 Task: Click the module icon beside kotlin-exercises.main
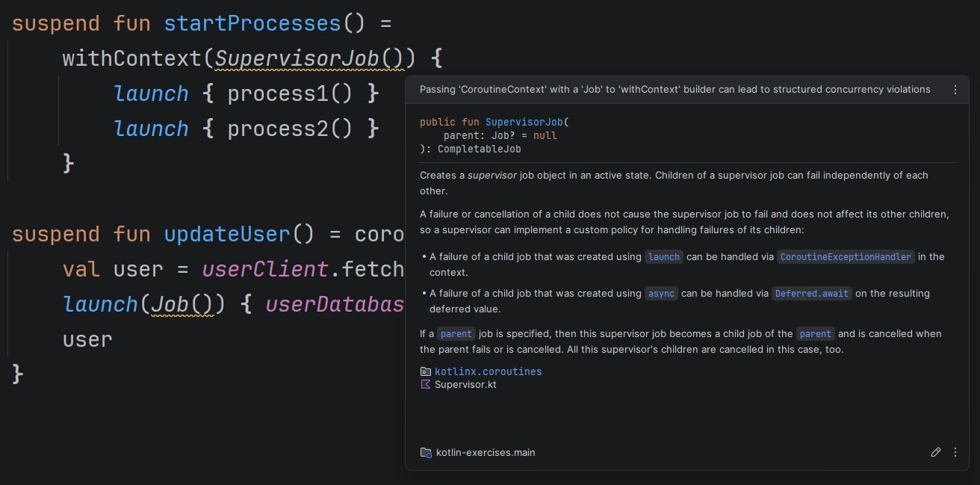click(426, 452)
